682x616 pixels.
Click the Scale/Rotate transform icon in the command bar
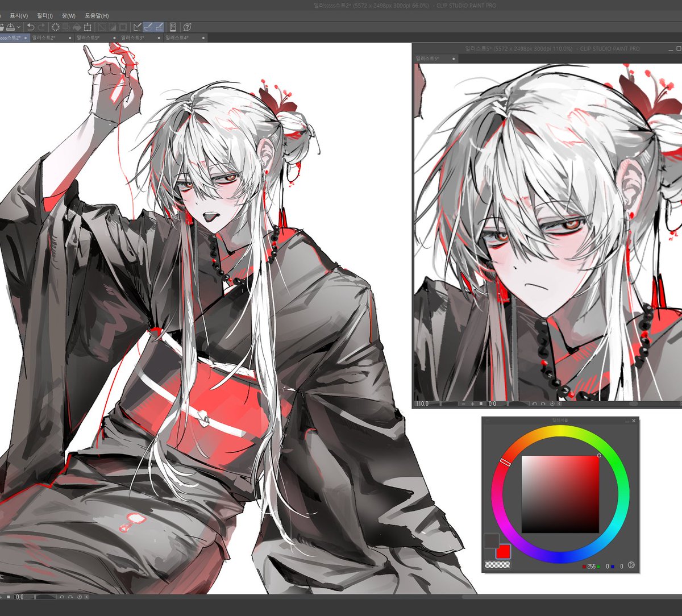tap(88, 27)
